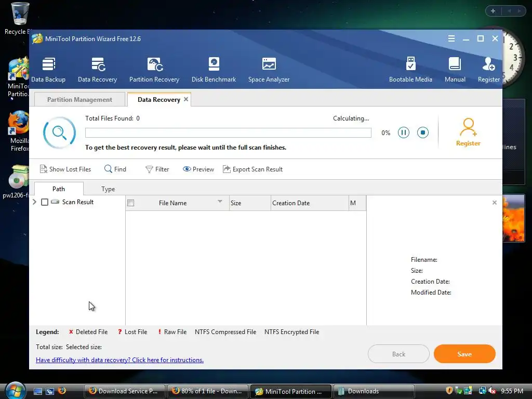Open the Filter tool
532x399 pixels.
pyautogui.click(x=157, y=169)
